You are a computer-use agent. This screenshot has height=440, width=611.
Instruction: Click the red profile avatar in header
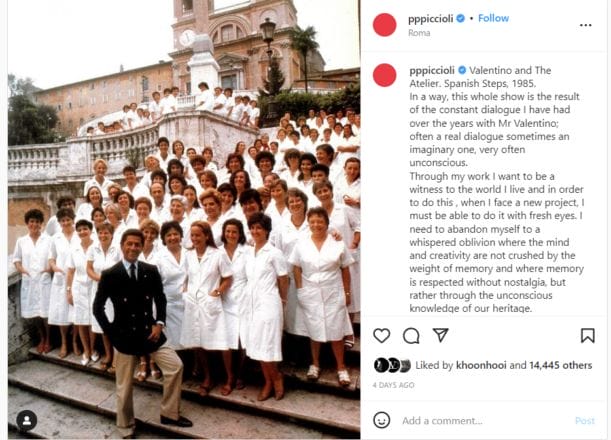[385, 25]
